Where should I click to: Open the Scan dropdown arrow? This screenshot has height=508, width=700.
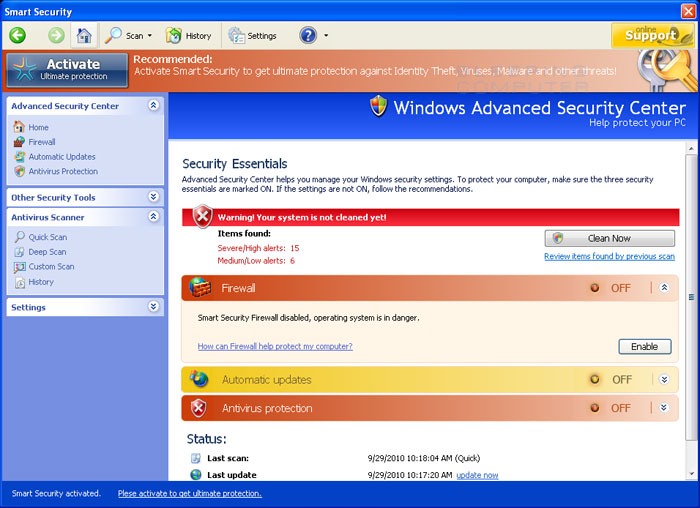(150, 35)
